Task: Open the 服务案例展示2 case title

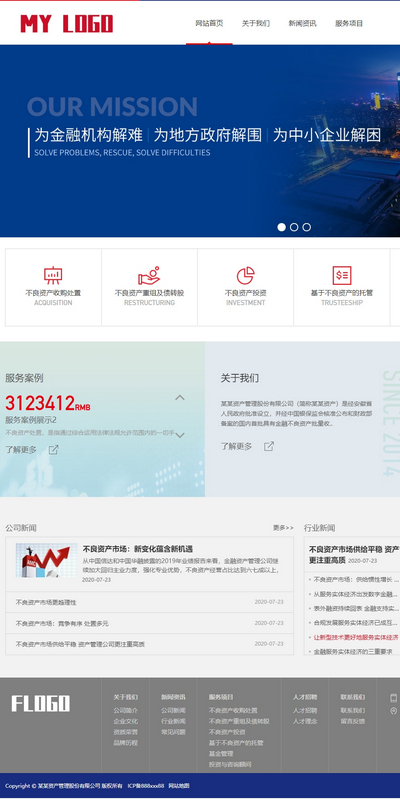Action: [31, 420]
